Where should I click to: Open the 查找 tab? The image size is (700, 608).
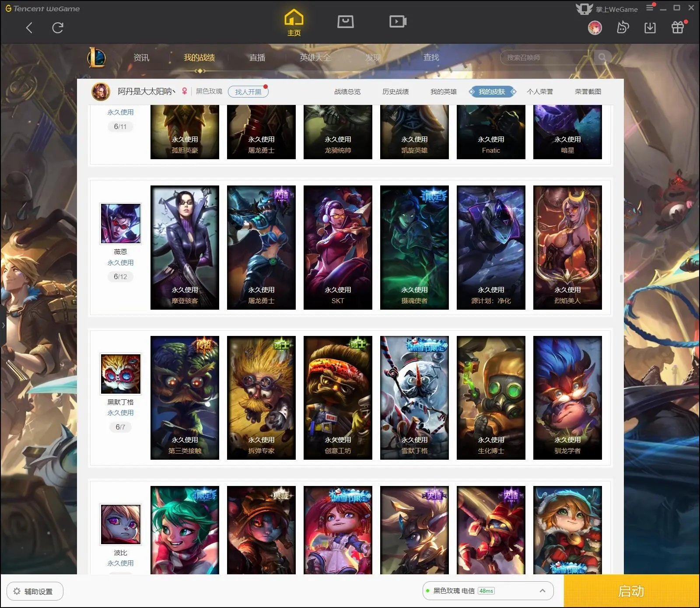point(431,57)
